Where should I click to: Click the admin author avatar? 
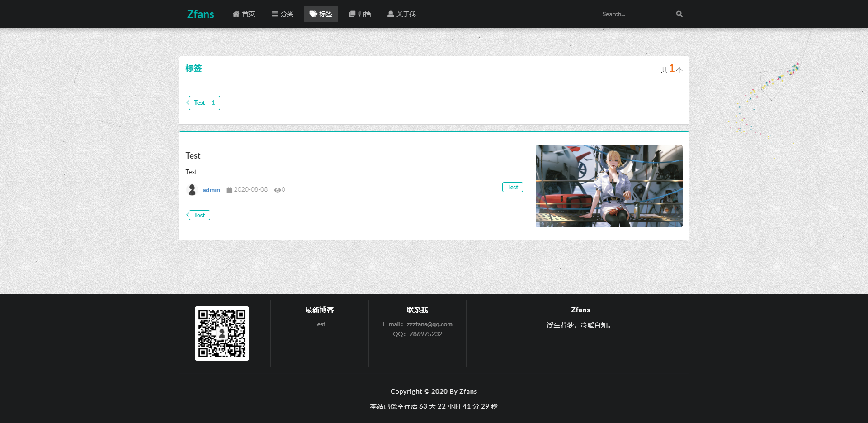[192, 190]
